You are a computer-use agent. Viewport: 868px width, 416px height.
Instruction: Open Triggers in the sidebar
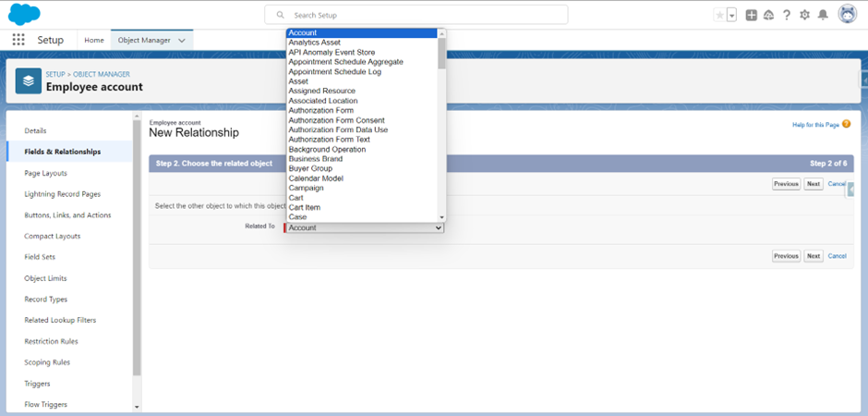tap(37, 384)
